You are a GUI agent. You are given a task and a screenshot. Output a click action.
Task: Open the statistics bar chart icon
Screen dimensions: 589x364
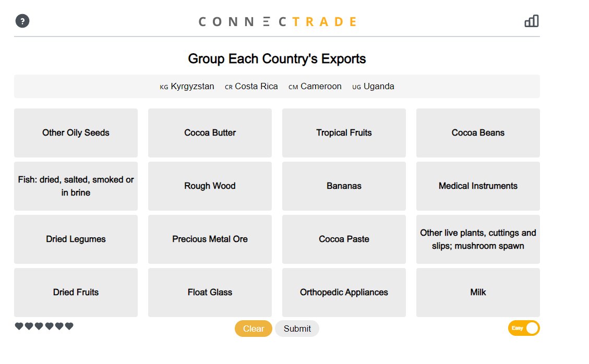(532, 21)
